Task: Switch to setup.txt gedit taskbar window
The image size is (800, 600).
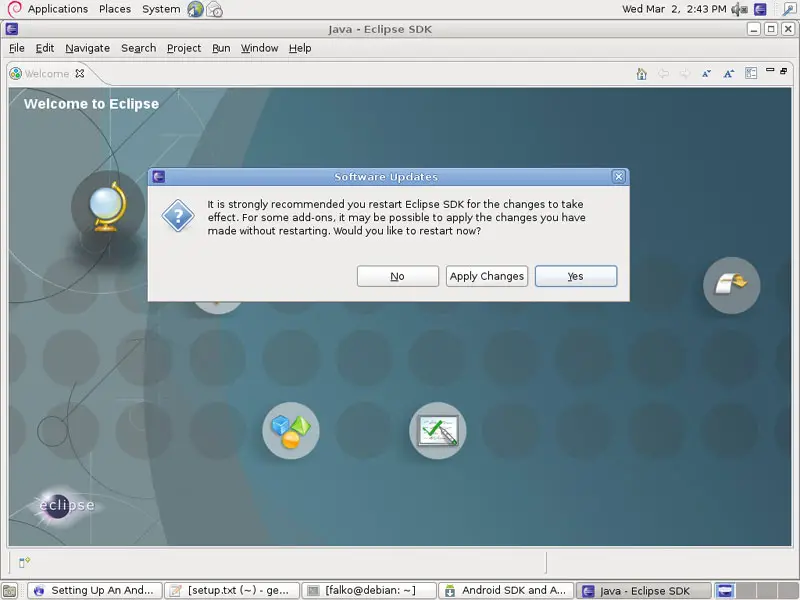Action: pyautogui.click(x=232, y=591)
